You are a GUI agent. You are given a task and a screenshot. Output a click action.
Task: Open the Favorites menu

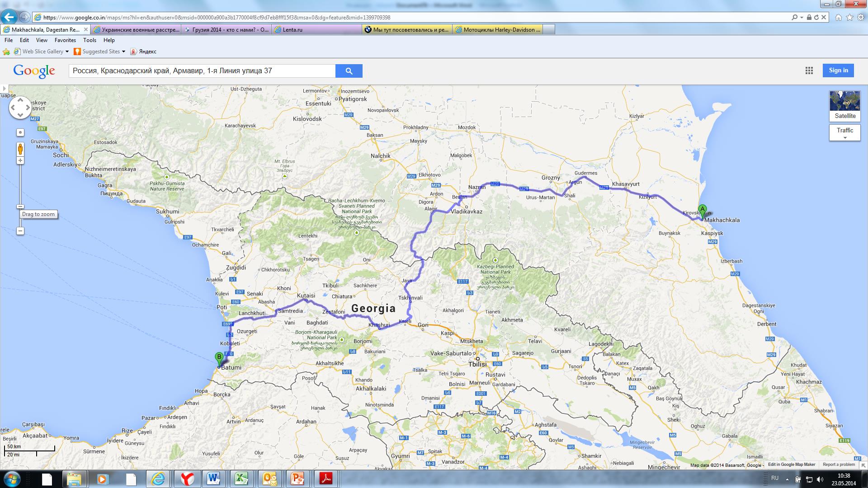(65, 40)
